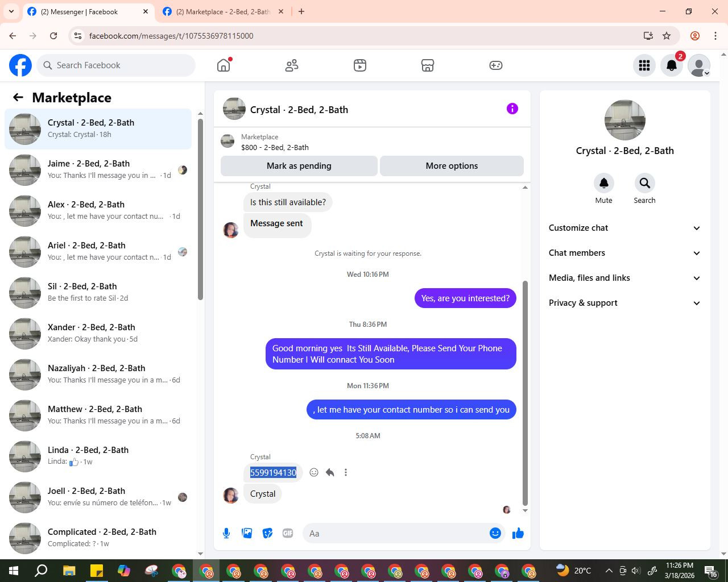The height and width of the screenshot is (582, 728).
Task: Open Matthew · 2-Bed, 2-Bath conversation
Action: pyautogui.click(x=98, y=415)
